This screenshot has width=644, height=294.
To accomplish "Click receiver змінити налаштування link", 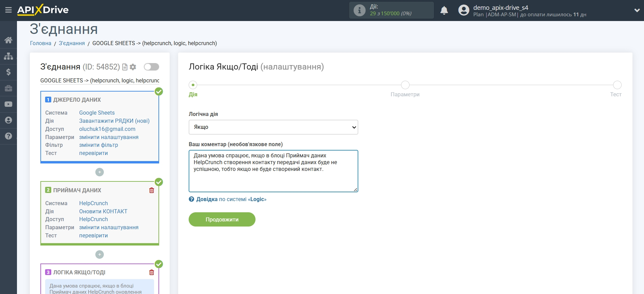I will point(109,228).
